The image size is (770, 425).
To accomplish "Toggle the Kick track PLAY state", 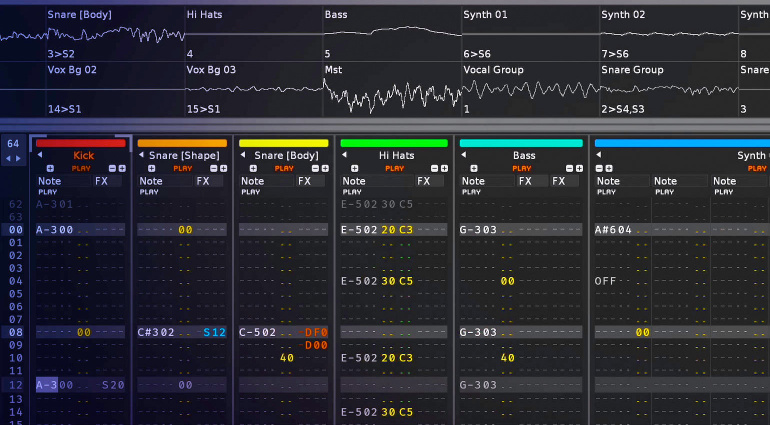I will click(x=83, y=168).
